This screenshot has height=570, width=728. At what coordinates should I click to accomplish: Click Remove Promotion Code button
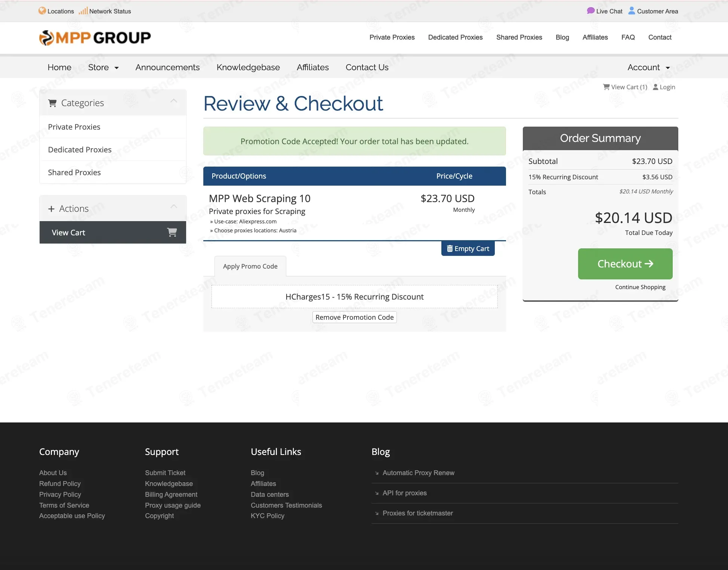point(355,317)
